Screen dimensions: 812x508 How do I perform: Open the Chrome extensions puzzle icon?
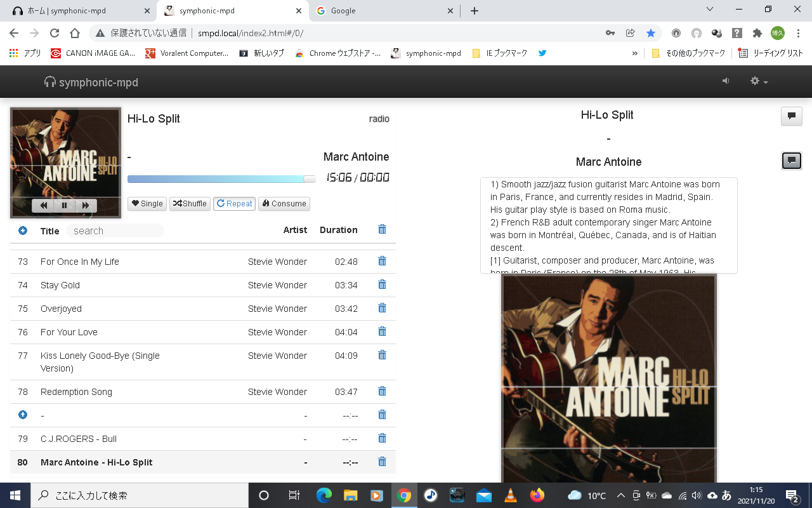coord(757,33)
